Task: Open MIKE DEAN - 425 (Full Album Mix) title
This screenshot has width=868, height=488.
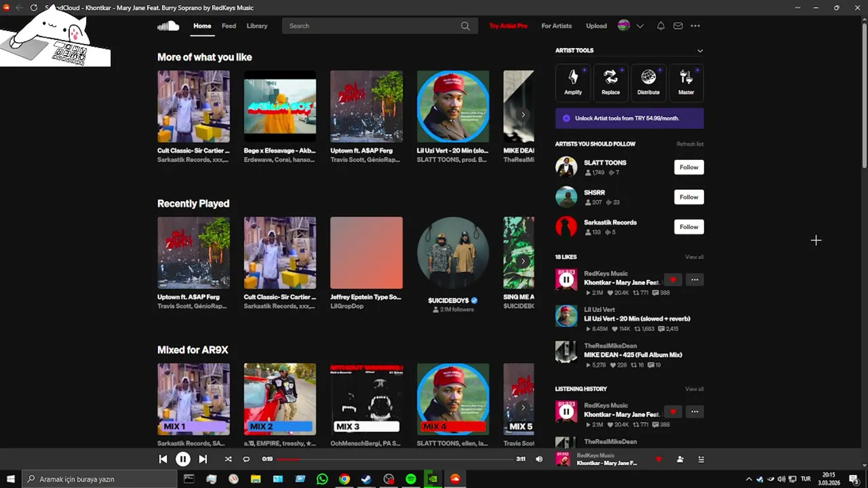Action: [x=633, y=354]
